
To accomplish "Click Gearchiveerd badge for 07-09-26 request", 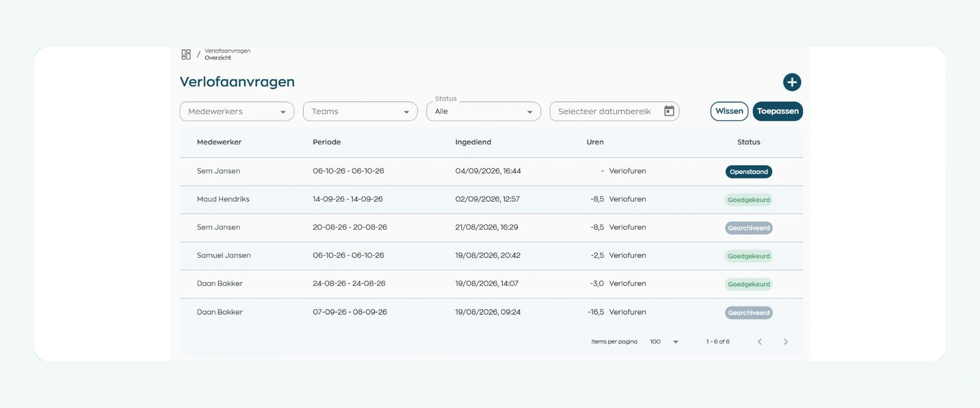I will pos(748,313).
